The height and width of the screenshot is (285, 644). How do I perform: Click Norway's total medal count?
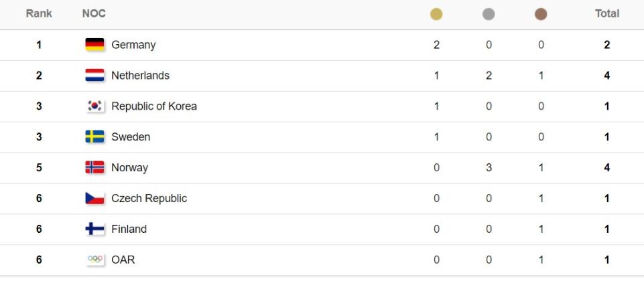(606, 168)
